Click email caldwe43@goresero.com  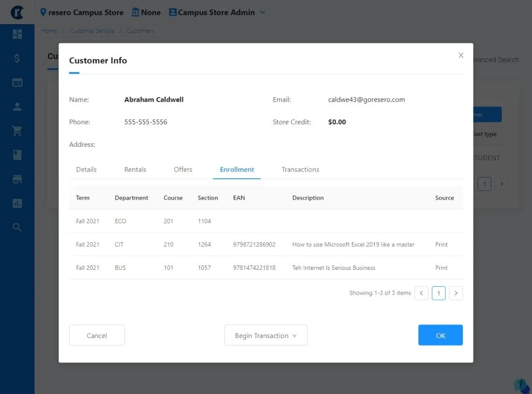[367, 100]
